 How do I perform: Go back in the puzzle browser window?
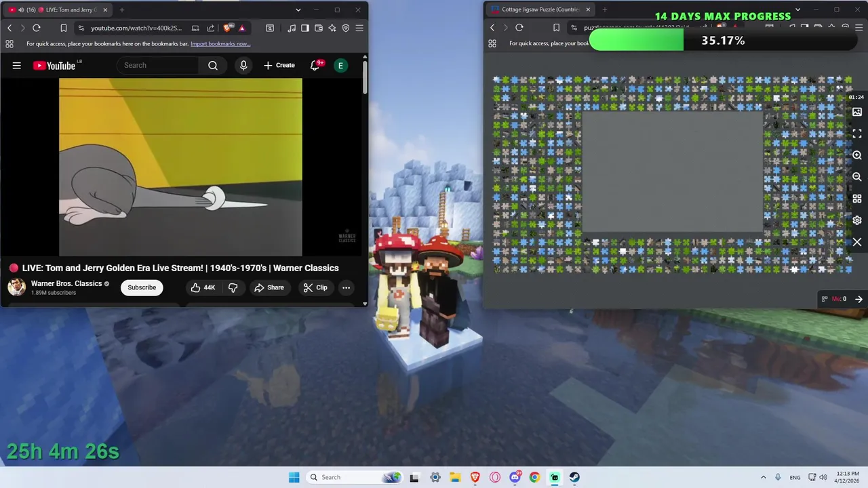[x=492, y=28]
